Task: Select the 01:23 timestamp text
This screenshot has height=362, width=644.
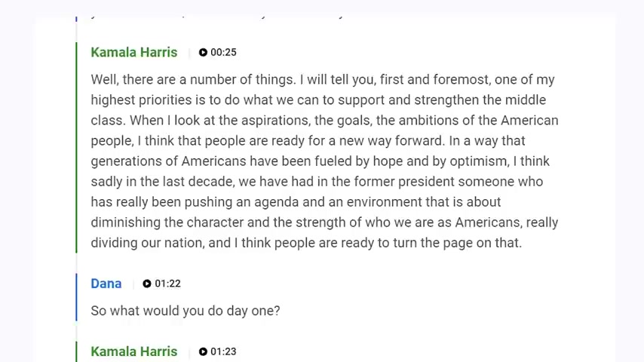Action: [223, 351]
